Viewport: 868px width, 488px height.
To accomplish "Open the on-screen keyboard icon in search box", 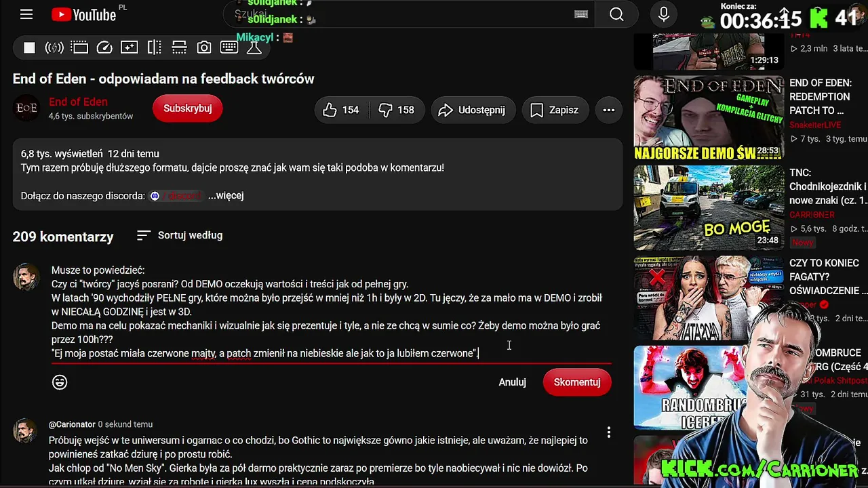I will pyautogui.click(x=581, y=14).
